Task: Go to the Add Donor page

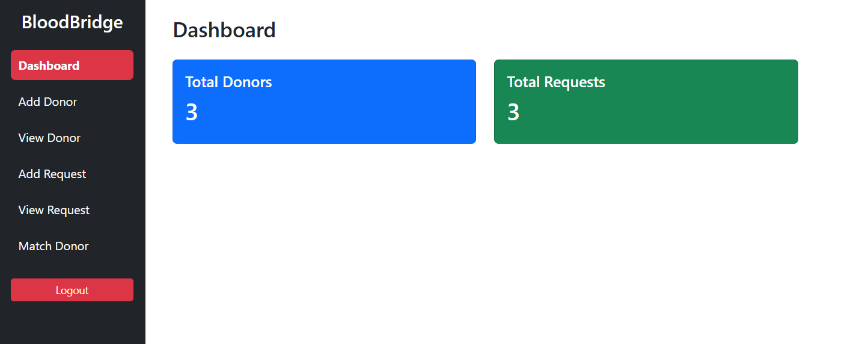Action: (x=48, y=102)
